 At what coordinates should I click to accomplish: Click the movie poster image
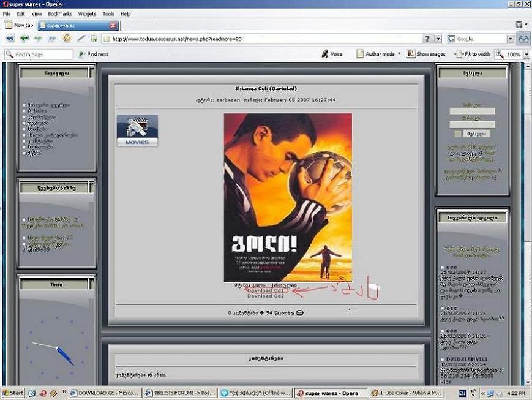[288, 198]
